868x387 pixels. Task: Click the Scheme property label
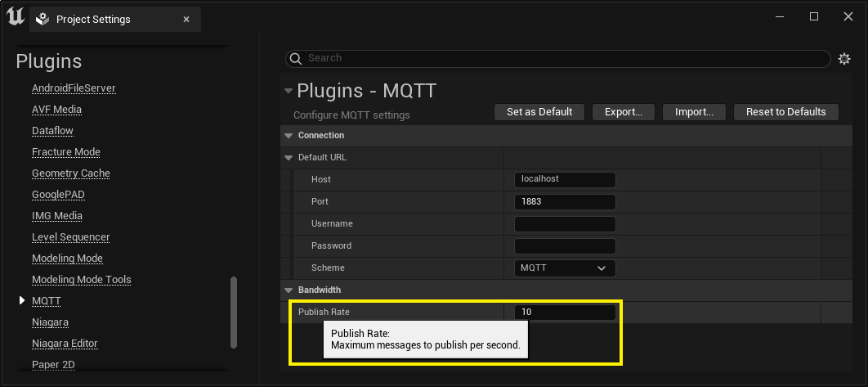pos(328,268)
